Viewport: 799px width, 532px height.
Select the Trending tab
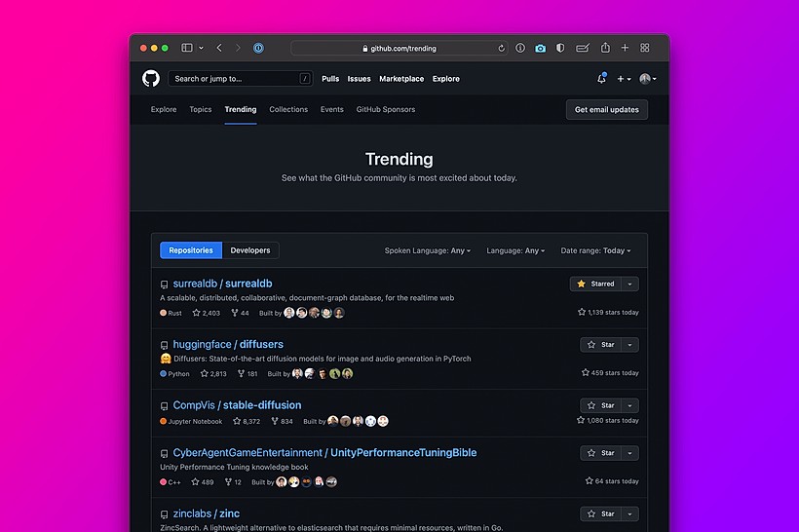click(x=241, y=109)
